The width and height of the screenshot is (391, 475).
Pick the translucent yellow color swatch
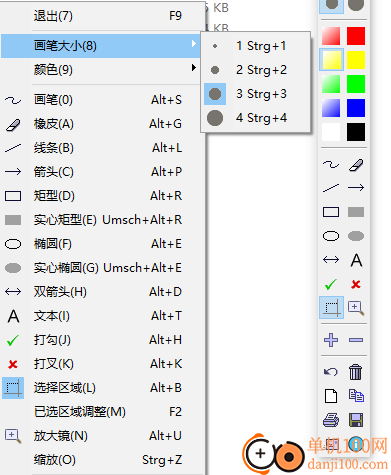(331, 60)
